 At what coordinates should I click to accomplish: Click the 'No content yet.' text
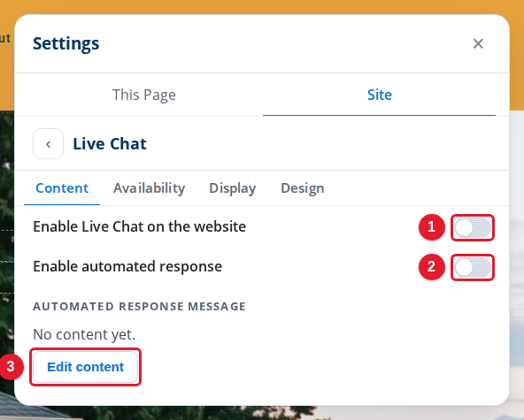tap(84, 334)
